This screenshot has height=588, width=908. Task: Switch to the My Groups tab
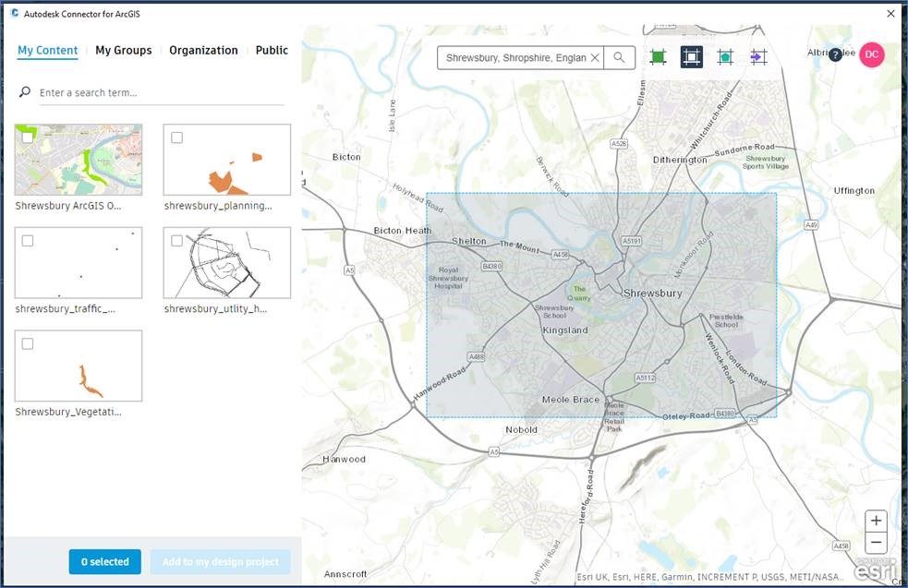tap(124, 51)
